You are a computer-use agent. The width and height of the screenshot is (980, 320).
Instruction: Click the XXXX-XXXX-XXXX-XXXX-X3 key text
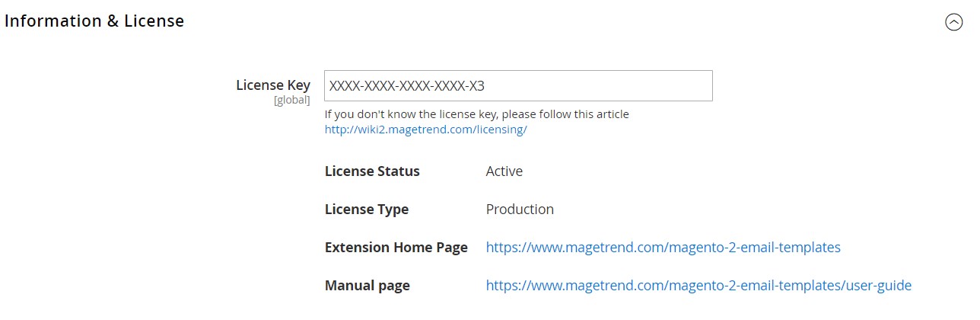coord(407,86)
